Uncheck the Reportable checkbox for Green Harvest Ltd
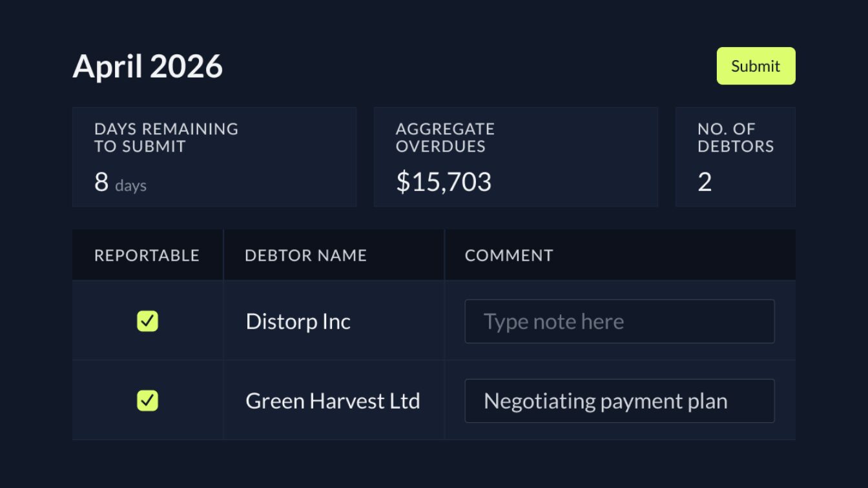Image resolution: width=868 pixels, height=488 pixels. click(147, 401)
